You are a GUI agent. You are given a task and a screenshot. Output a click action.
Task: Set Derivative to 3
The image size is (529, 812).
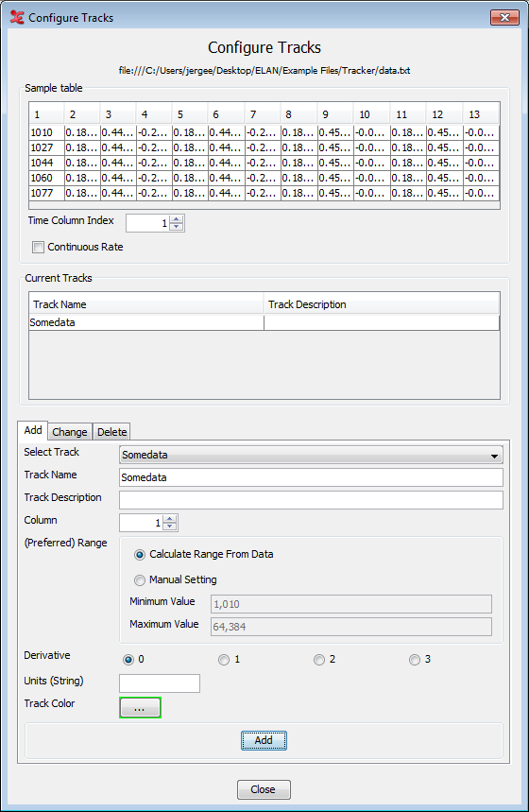(415, 659)
